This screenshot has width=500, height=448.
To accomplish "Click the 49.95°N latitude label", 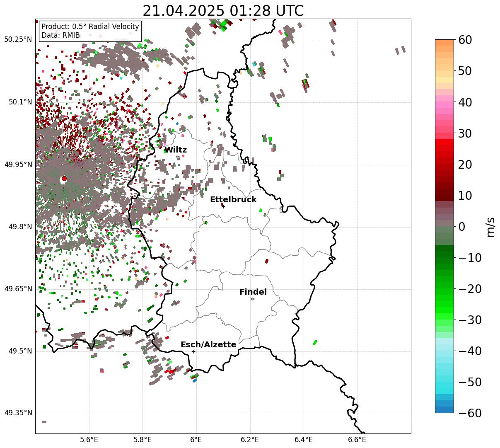I will (x=18, y=165).
